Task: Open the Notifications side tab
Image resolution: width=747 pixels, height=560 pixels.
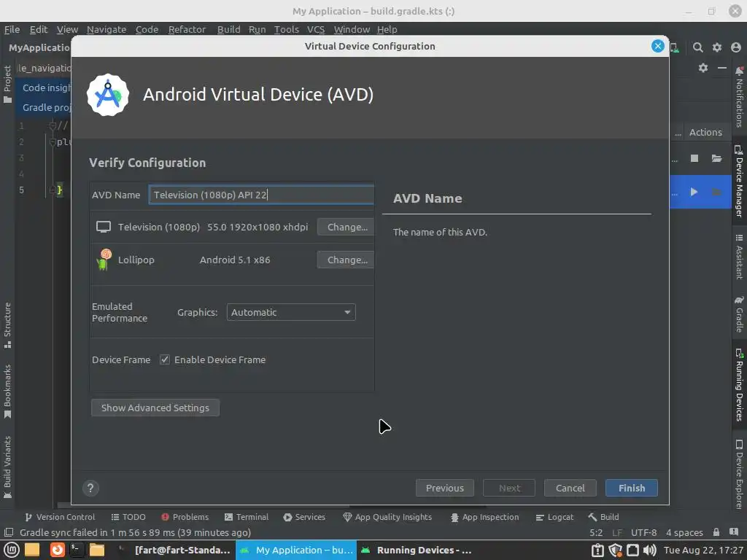Action: [x=739, y=97]
